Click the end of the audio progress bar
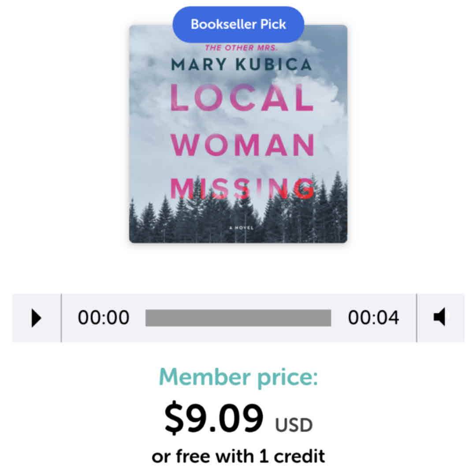This screenshot has width=476, height=476. [x=330, y=318]
